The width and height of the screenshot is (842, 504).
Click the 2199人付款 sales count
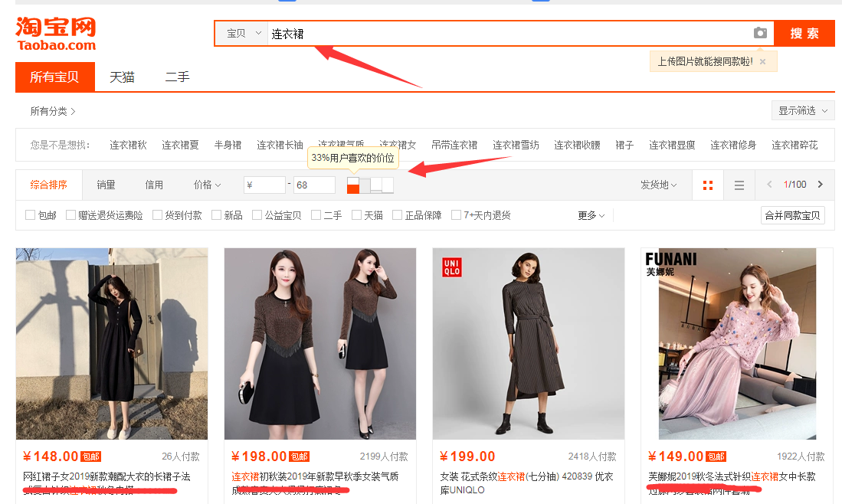pyautogui.click(x=384, y=457)
